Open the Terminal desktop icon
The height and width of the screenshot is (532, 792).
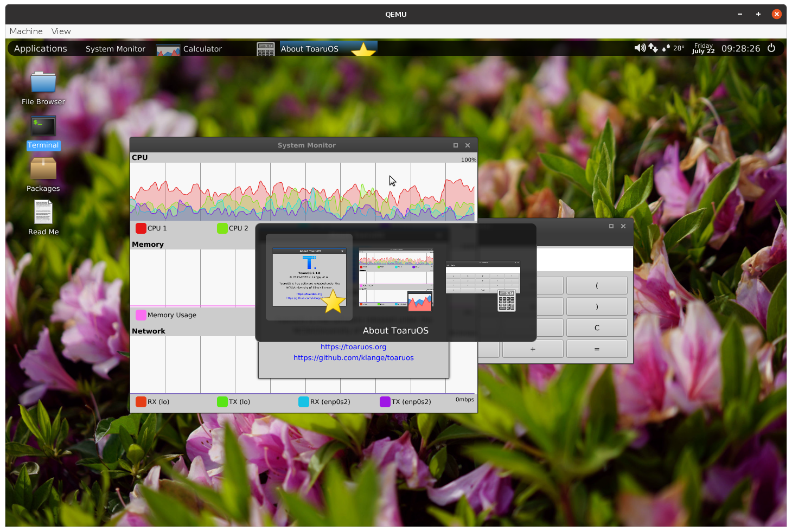pos(43,132)
